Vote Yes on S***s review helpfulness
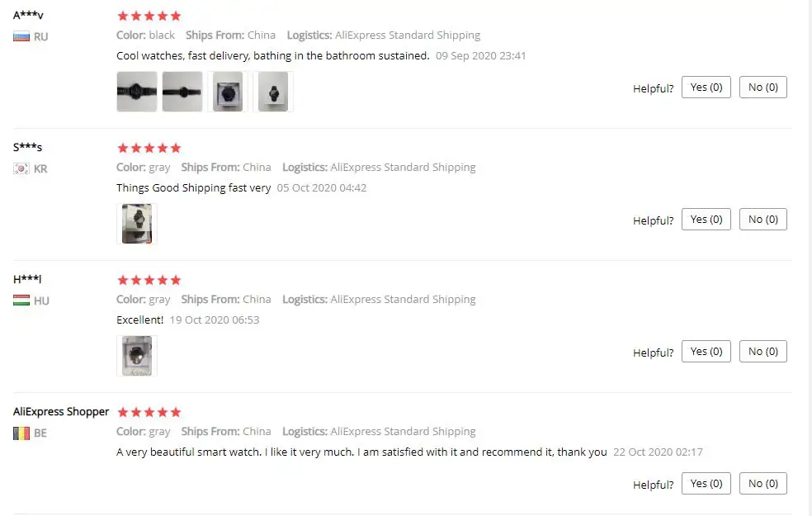Image resolution: width=812 pixels, height=516 pixels. (706, 220)
